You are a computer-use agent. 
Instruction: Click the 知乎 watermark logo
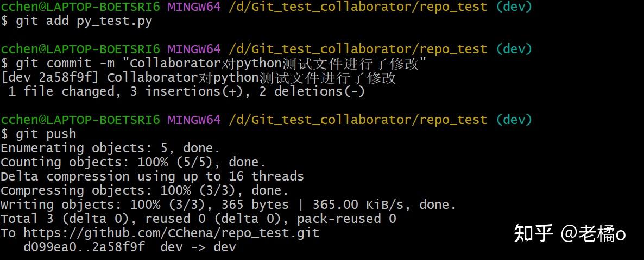click(x=533, y=233)
